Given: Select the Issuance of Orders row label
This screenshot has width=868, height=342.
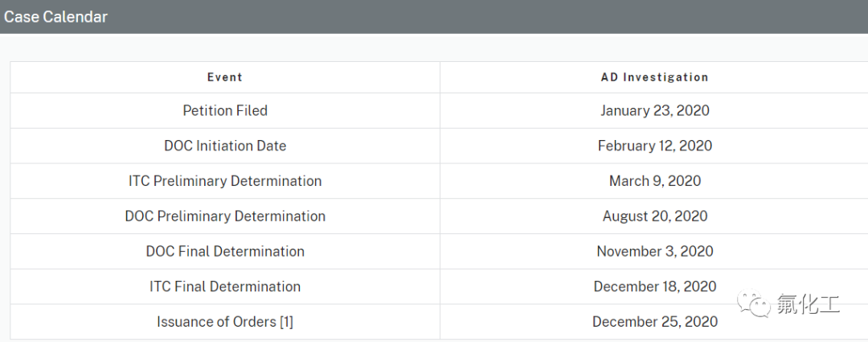Looking at the screenshot, I should tap(216, 322).
